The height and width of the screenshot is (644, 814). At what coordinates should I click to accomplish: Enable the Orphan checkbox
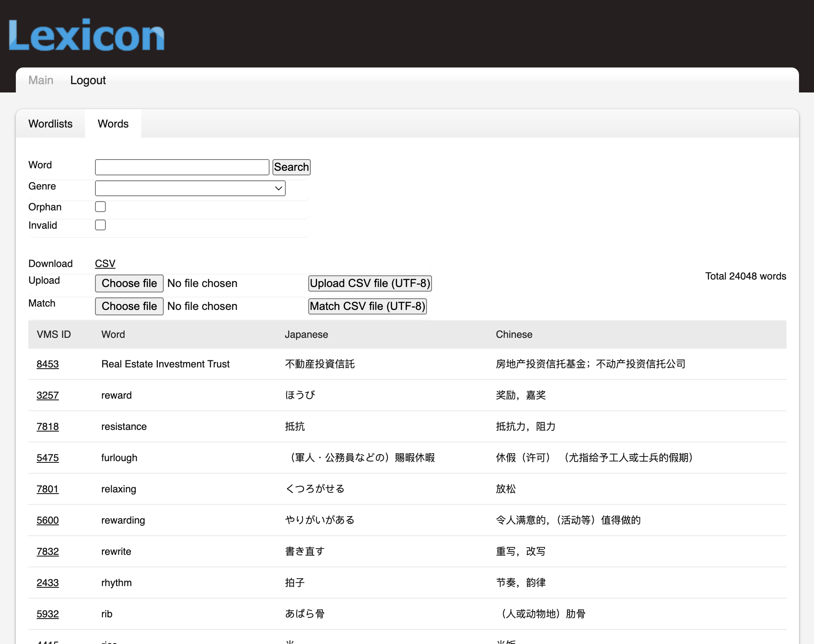100,207
